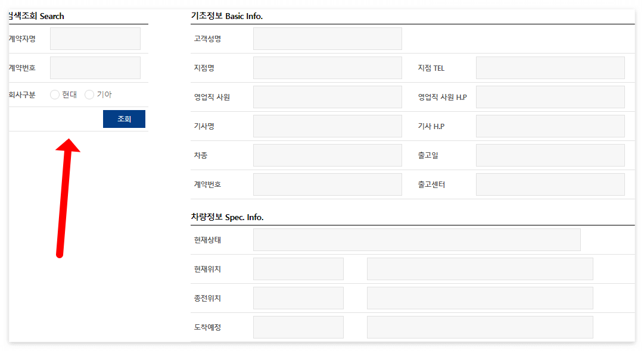Click the 기사명 input field

[x=327, y=126]
